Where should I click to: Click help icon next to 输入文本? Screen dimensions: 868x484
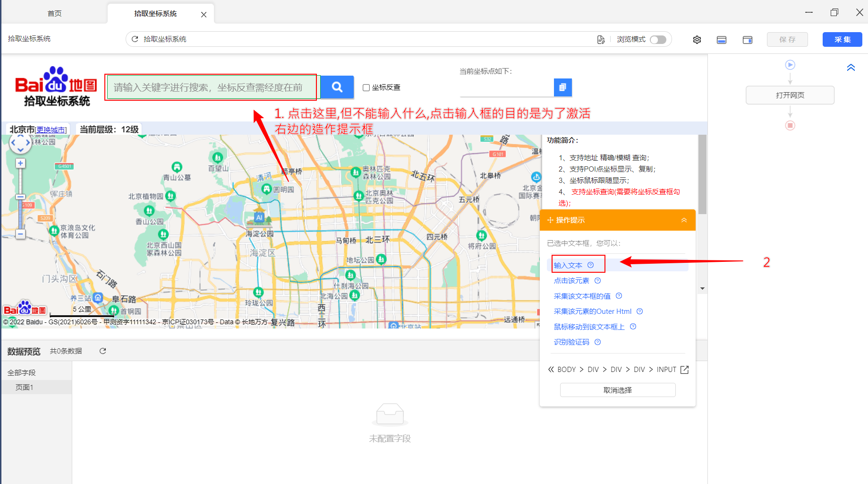(x=591, y=265)
